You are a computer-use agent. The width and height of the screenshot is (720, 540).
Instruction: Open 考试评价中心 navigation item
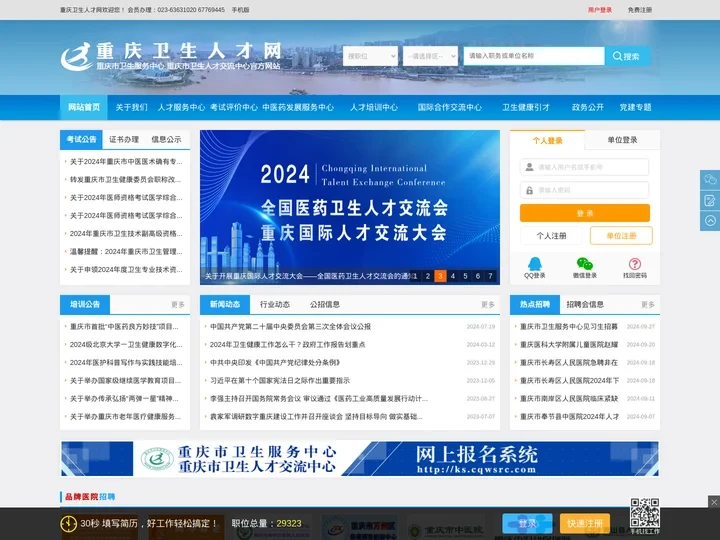coord(234,107)
